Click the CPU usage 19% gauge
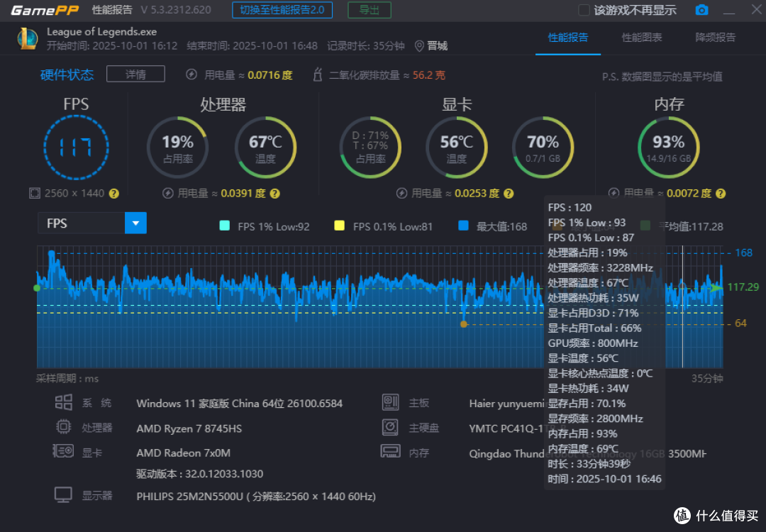Image resolution: width=766 pixels, height=532 pixels. pyautogui.click(x=178, y=148)
